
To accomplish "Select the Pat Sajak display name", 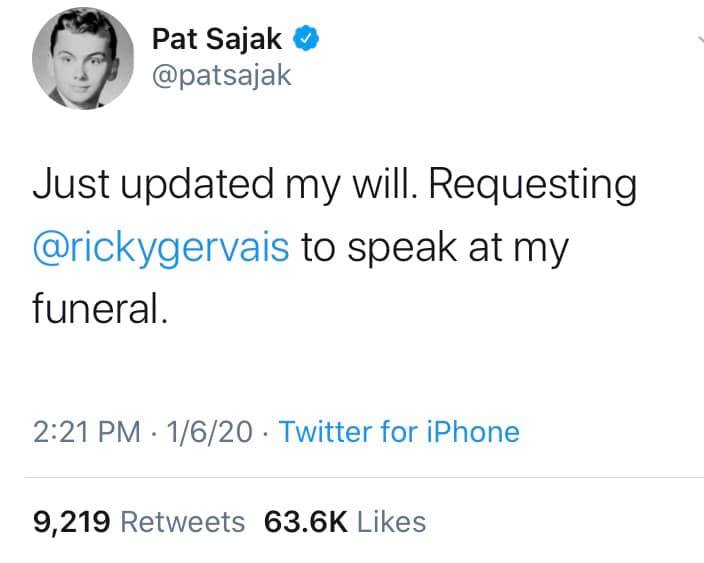I will (217, 39).
